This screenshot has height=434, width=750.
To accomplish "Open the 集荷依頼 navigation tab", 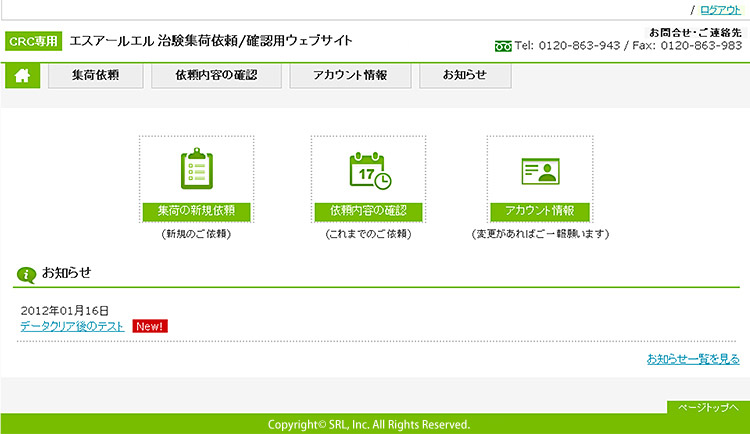I will click(x=95, y=75).
